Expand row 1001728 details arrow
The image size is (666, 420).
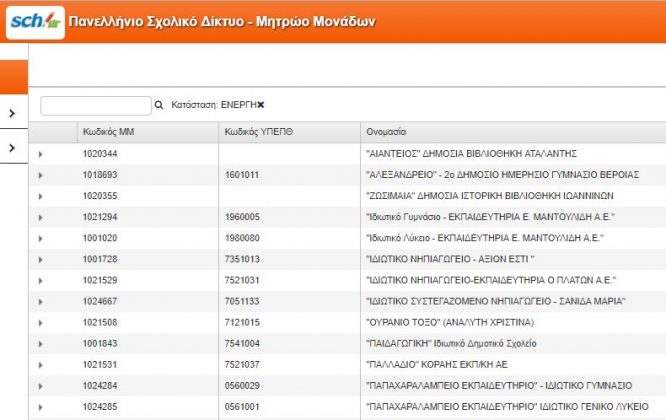[x=40, y=259]
